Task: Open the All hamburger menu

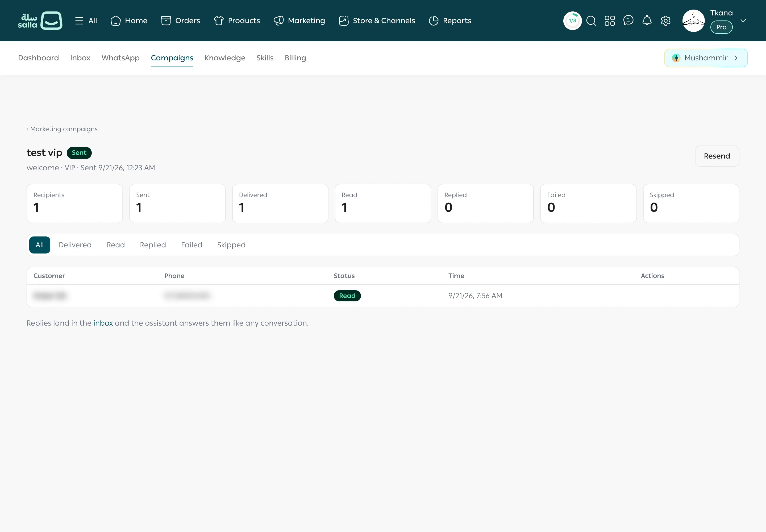Action: (x=86, y=21)
